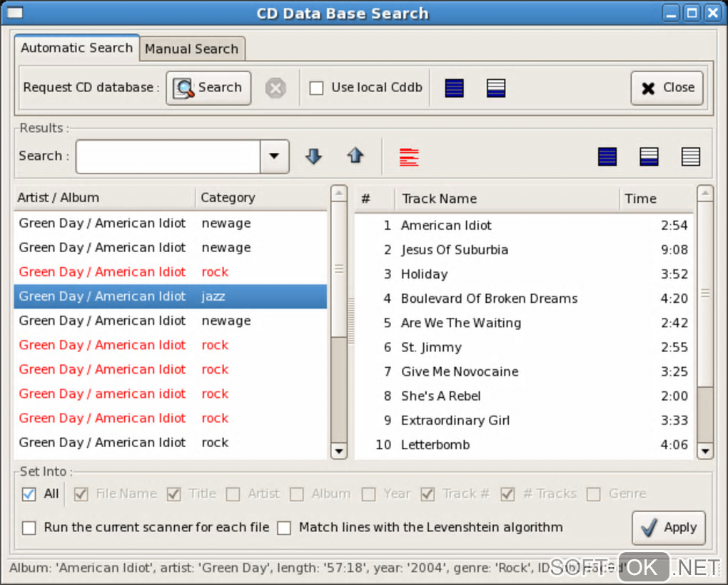
Task: Sort by Artist / Album column header
Action: [x=104, y=198]
